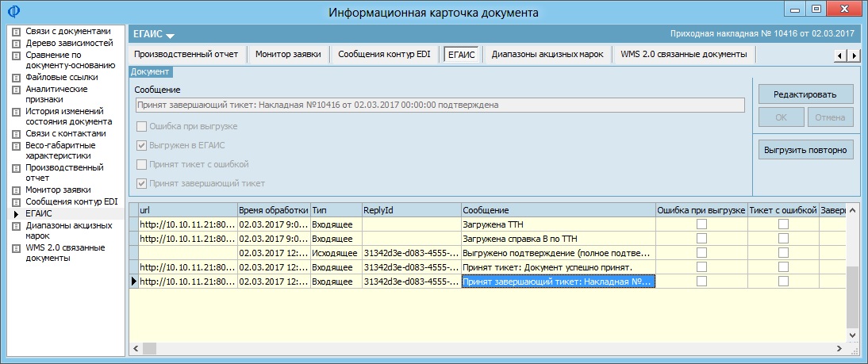
Task: Switch to Производственный отчет tab
Action: pyautogui.click(x=186, y=54)
